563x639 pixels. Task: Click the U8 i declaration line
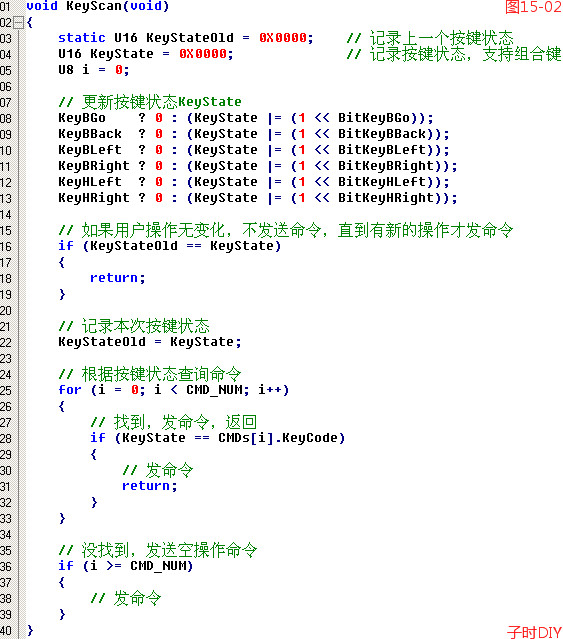click(x=94, y=70)
